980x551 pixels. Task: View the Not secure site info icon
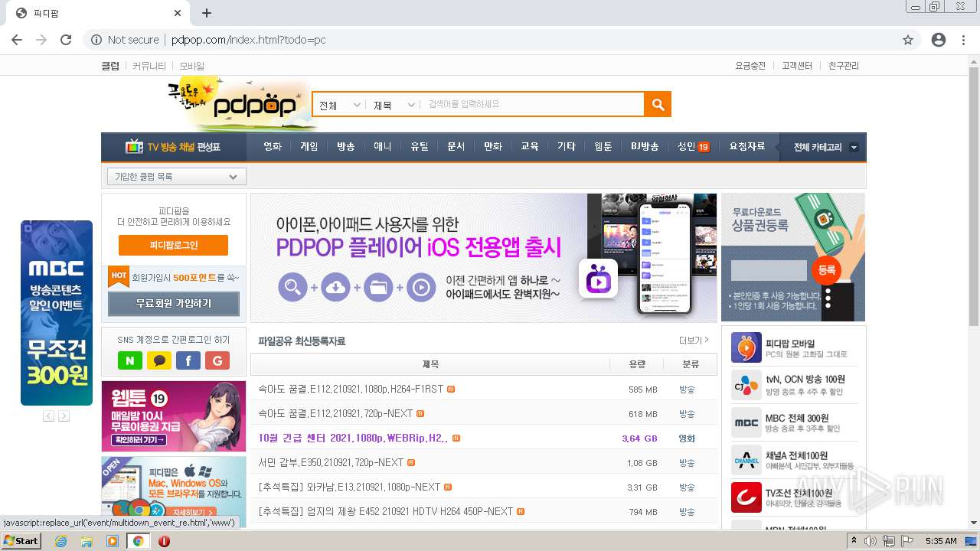click(x=96, y=40)
